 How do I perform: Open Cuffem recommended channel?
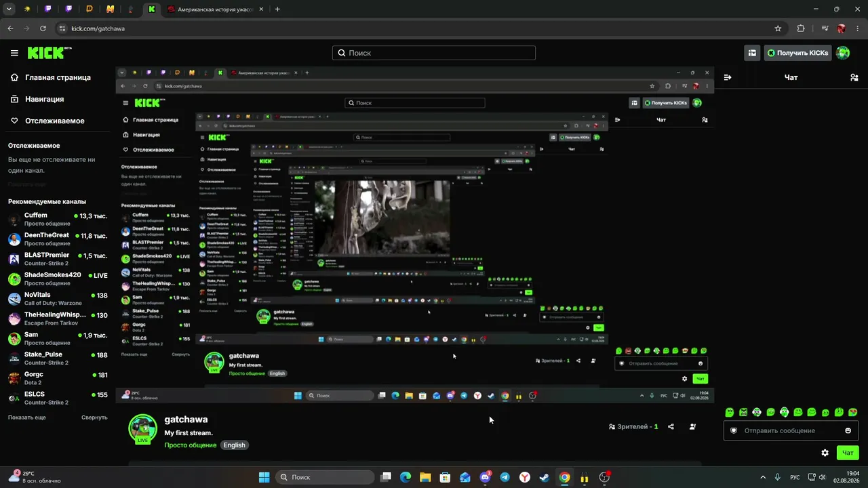pos(58,219)
